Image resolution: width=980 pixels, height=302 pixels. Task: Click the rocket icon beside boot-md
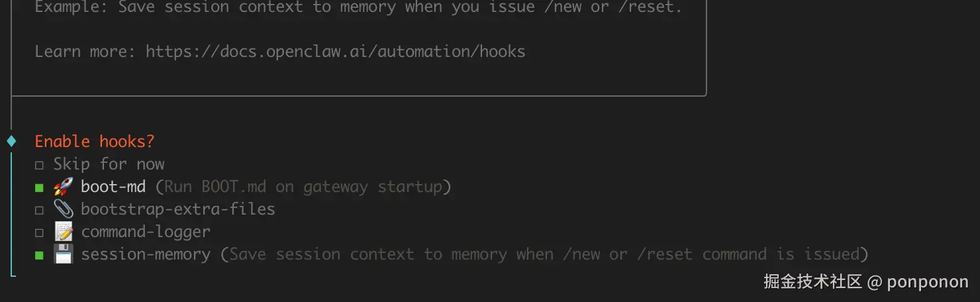(x=64, y=187)
